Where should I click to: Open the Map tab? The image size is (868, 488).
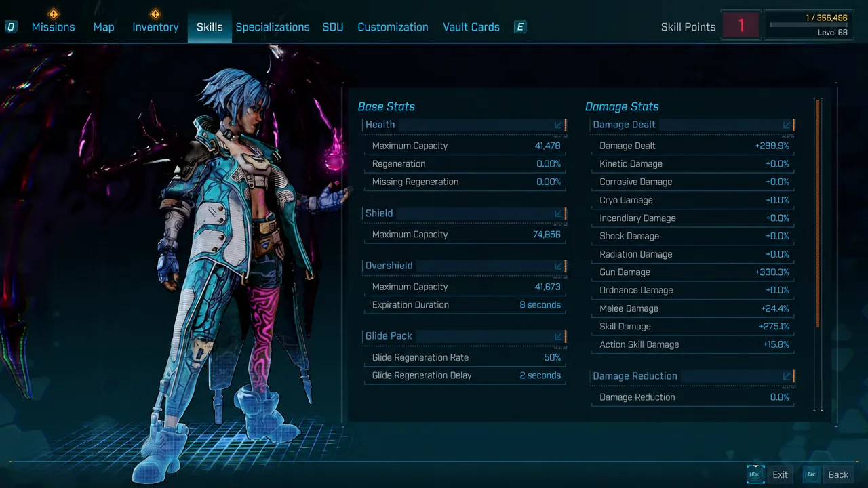[104, 27]
